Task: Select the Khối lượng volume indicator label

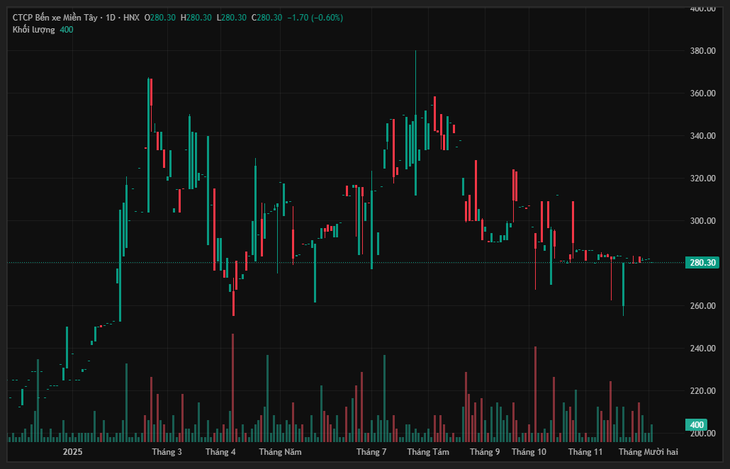Action: (x=34, y=30)
